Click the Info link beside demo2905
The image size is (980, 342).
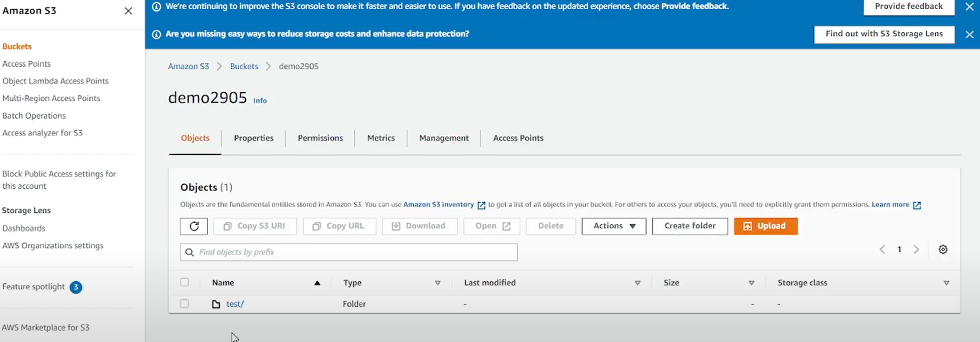pos(260,101)
